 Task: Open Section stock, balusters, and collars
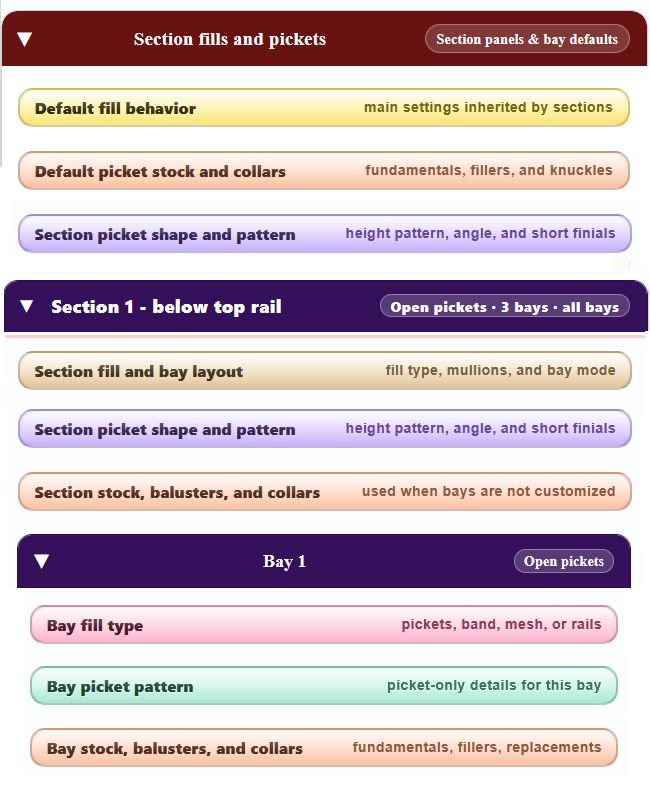[325, 491]
